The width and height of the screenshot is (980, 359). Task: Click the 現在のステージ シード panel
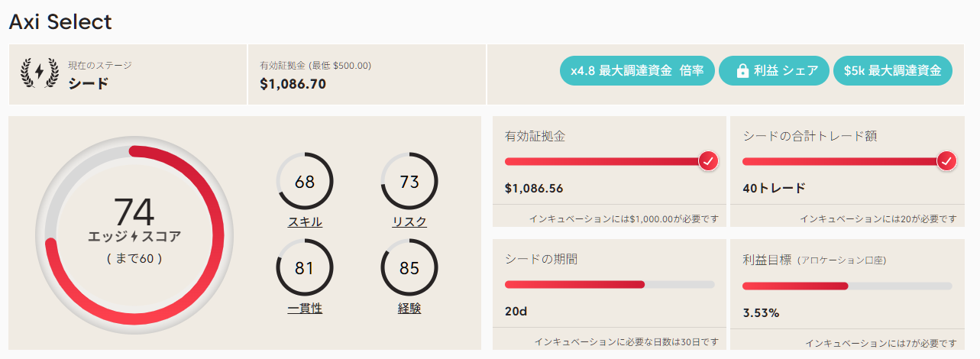click(x=128, y=74)
